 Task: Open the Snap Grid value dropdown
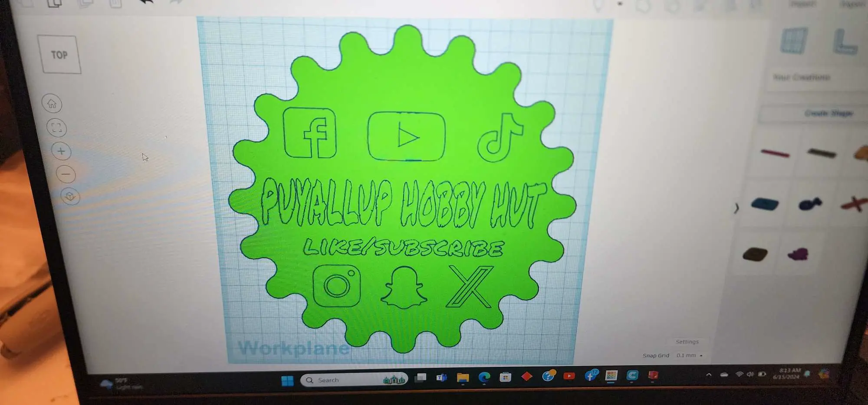[689, 356]
